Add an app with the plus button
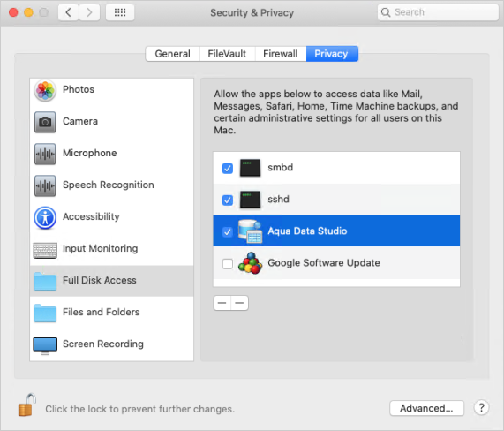Screen dimensions: 504x431 coord(222,303)
